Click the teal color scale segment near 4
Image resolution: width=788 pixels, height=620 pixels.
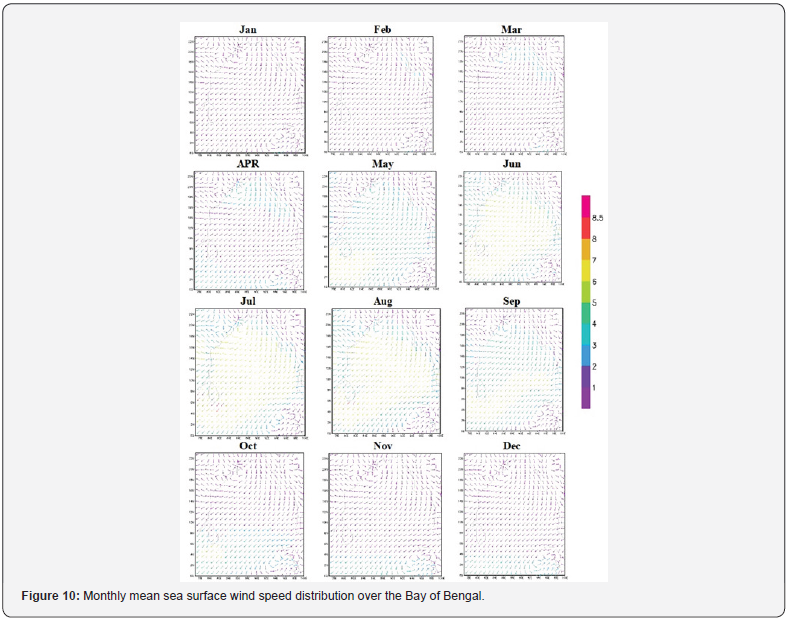(x=586, y=313)
